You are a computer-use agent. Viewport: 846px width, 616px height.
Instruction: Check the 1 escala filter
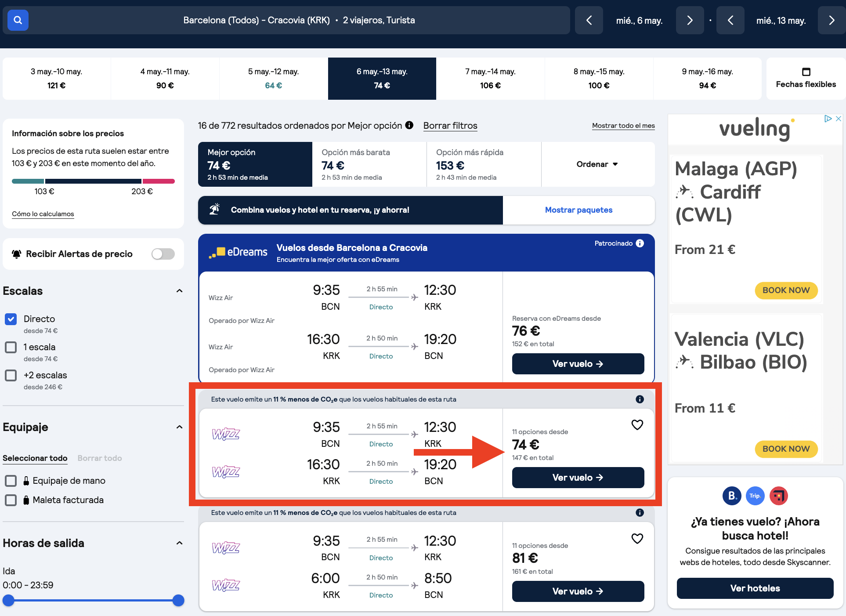click(x=11, y=347)
